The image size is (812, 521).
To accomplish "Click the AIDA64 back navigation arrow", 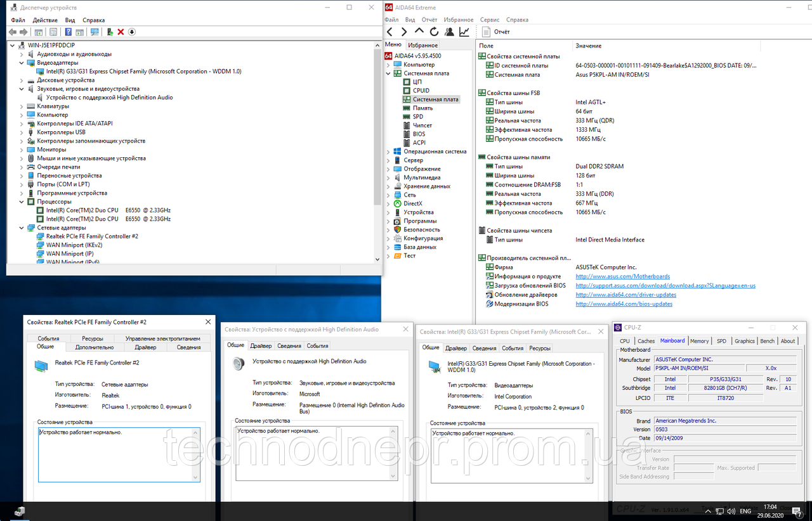I will point(390,32).
